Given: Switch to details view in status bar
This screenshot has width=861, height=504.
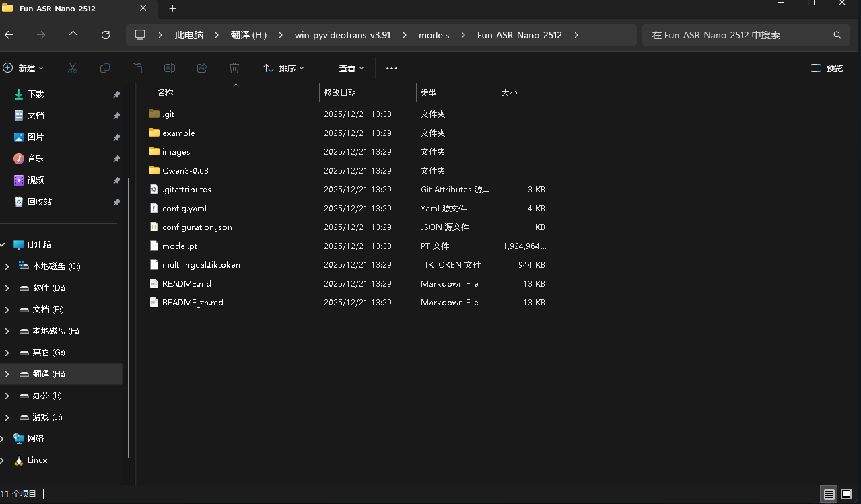Looking at the screenshot, I should [x=829, y=494].
